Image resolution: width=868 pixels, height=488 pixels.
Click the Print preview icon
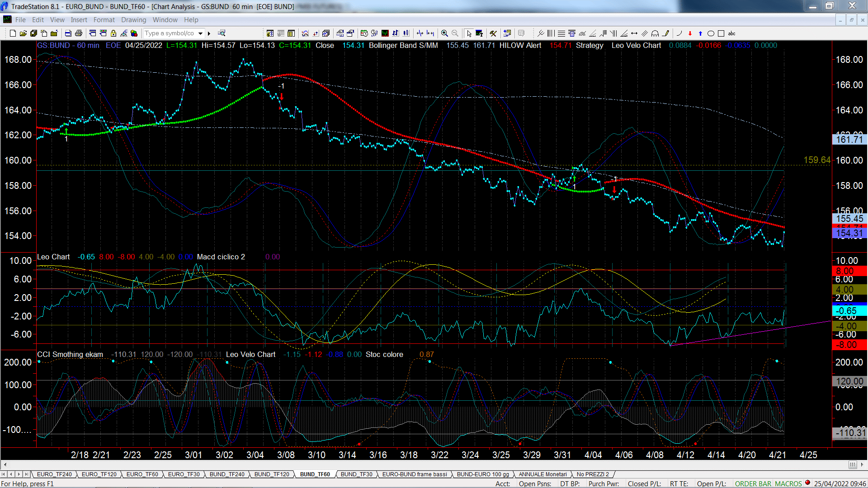tap(68, 33)
